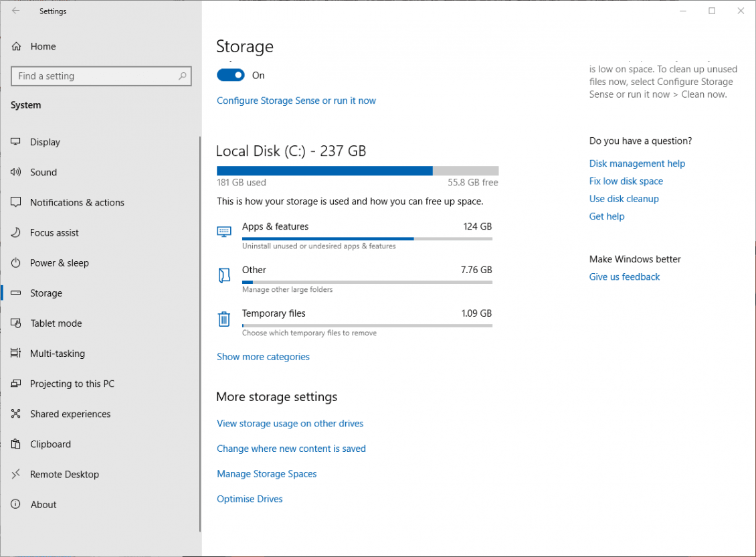Select the Remote Desktop icon in sidebar
The image size is (756, 557).
click(x=15, y=474)
